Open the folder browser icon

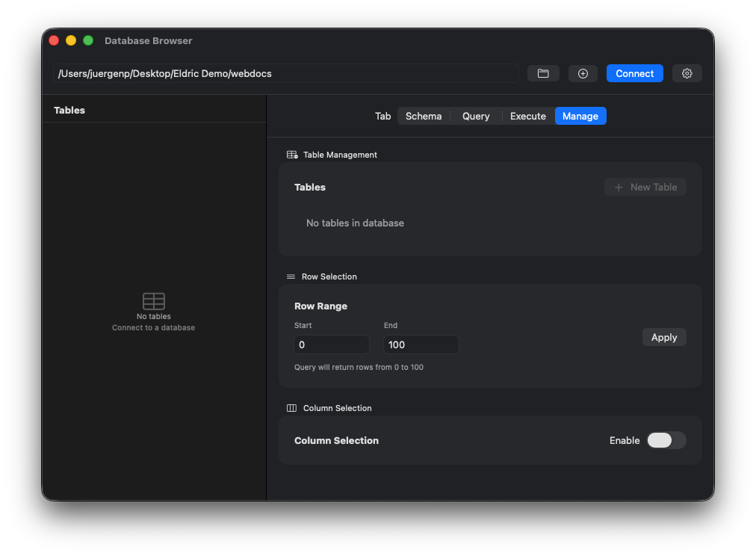pos(543,73)
